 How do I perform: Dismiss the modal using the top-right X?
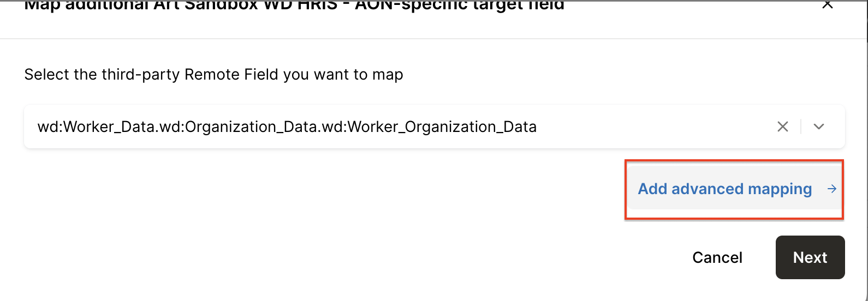coord(827,5)
